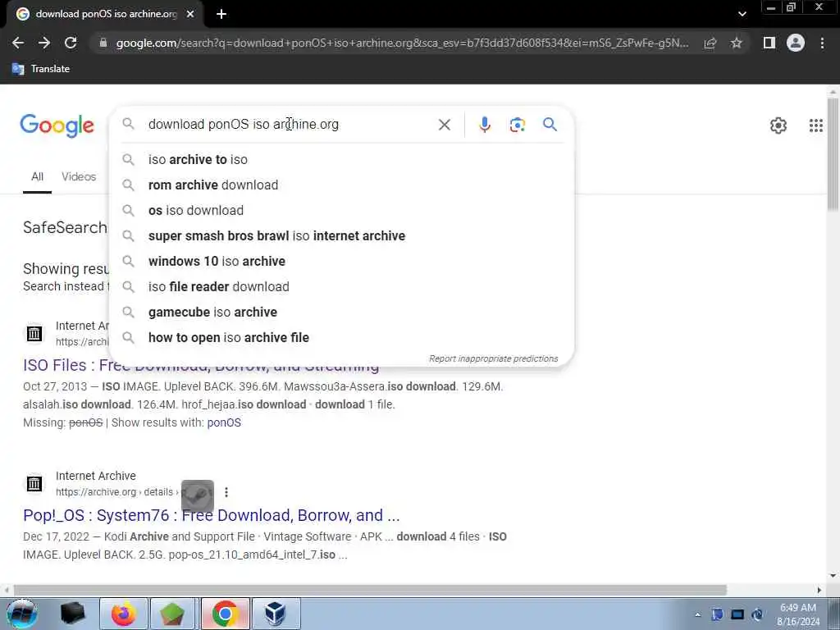Go forward to the next page
The image size is (840, 630).
pos(44,43)
